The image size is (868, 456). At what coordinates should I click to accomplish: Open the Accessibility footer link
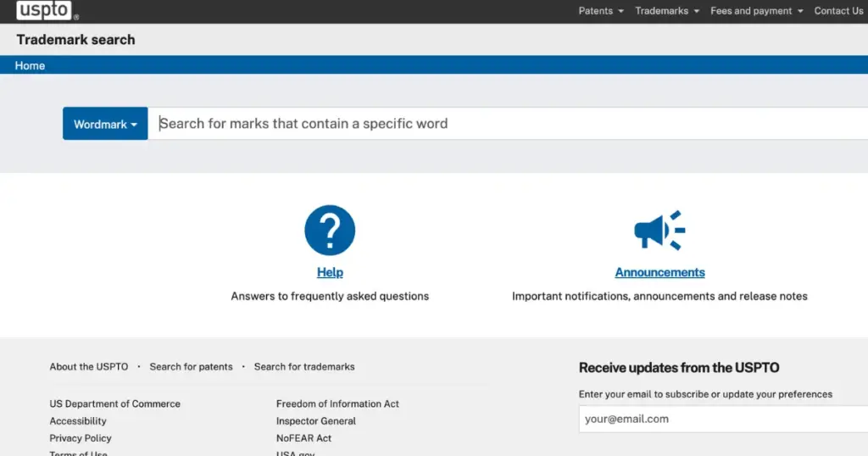78,421
